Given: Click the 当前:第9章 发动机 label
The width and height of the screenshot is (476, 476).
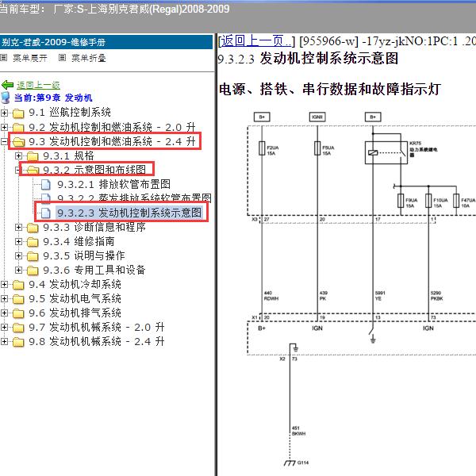Looking at the screenshot, I should click(53, 98).
